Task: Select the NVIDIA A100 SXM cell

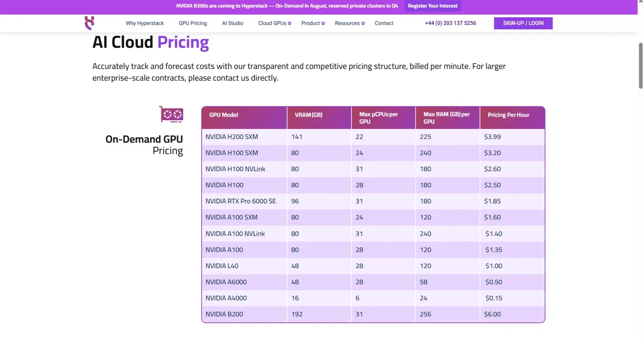Action: click(231, 217)
